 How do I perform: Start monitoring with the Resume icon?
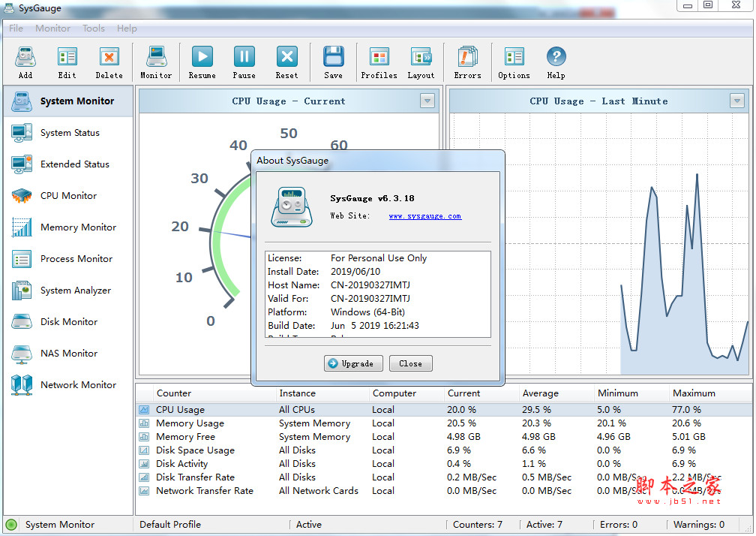coord(202,62)
